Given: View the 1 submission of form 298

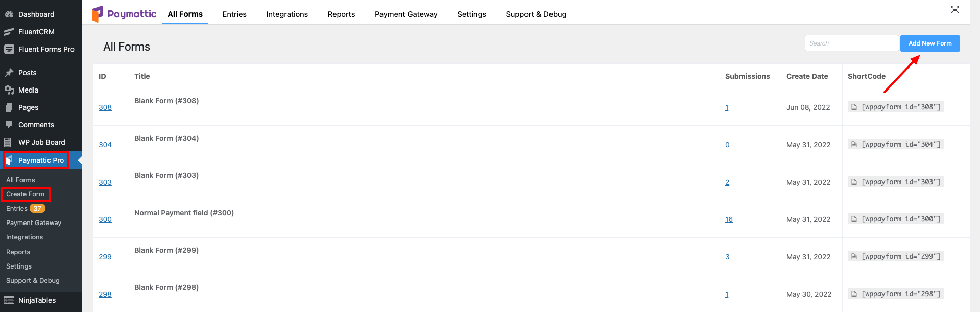Looking at the screenshot, I should point(727,294).
